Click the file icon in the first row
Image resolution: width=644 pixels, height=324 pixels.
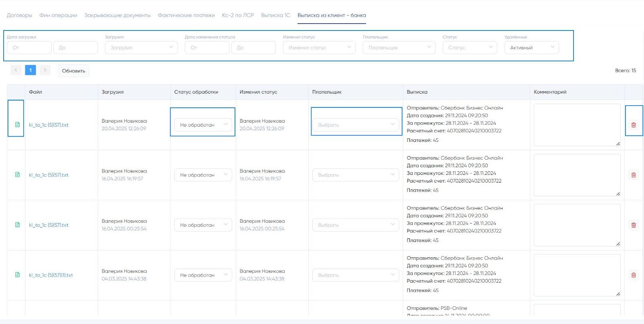point(17,125)
